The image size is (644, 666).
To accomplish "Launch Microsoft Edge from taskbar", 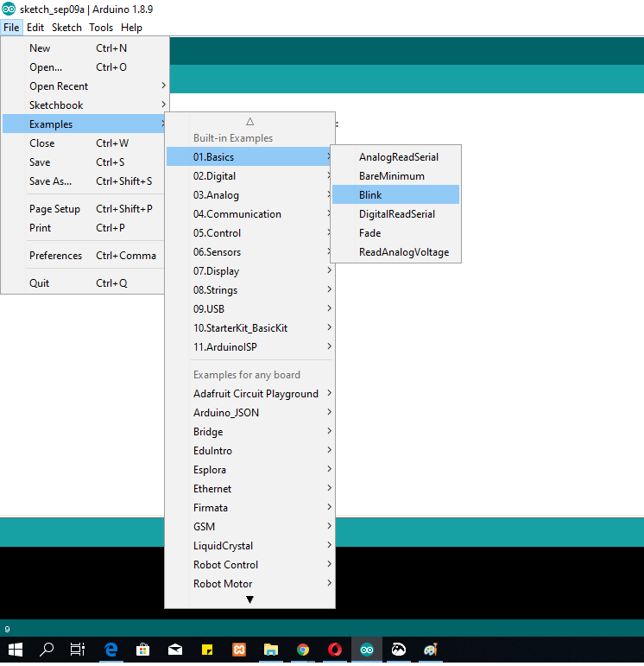I will pos(110,650).
